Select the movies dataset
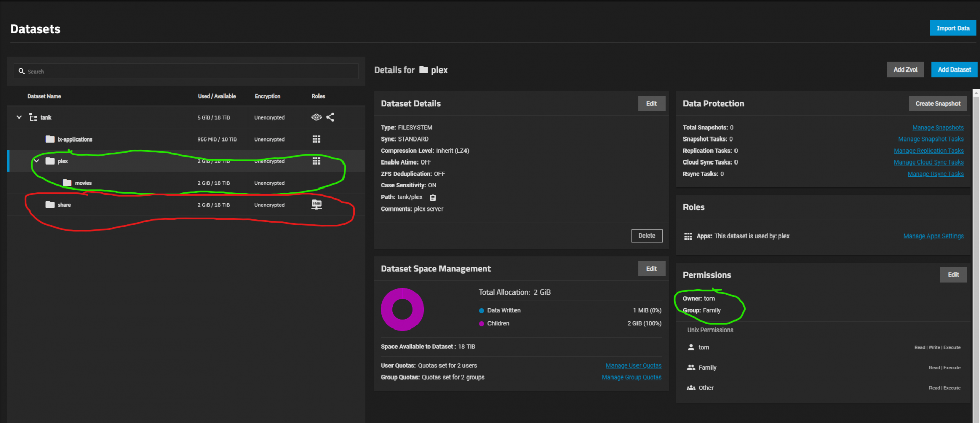Screen dimensions: 980x423 point(83,183)
